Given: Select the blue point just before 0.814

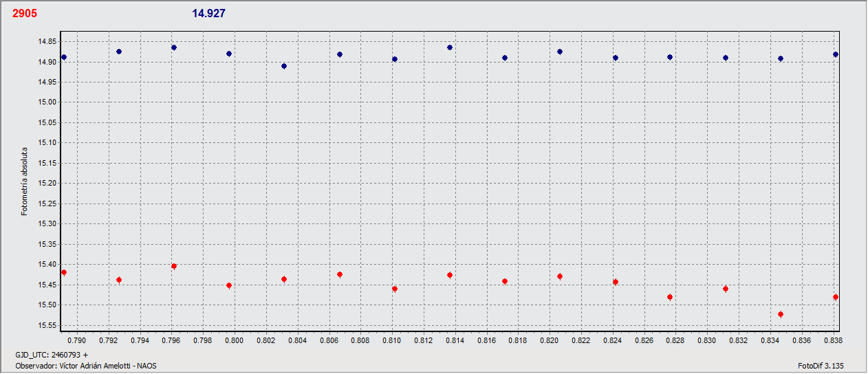Looking at the screenshot, I should click(450, 47).
